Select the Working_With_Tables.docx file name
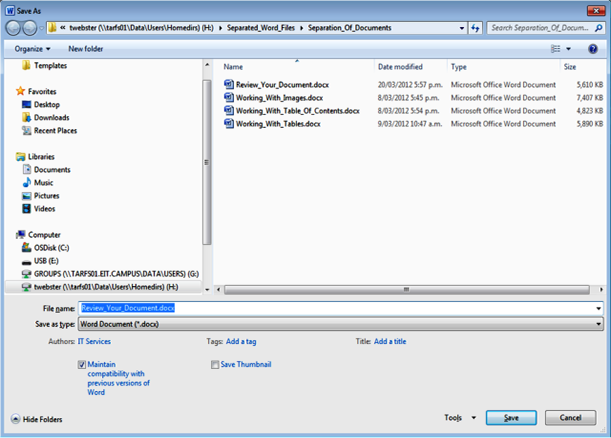This screenshot has height=438, width=611. pyautogui.click(x=278, y=124)
